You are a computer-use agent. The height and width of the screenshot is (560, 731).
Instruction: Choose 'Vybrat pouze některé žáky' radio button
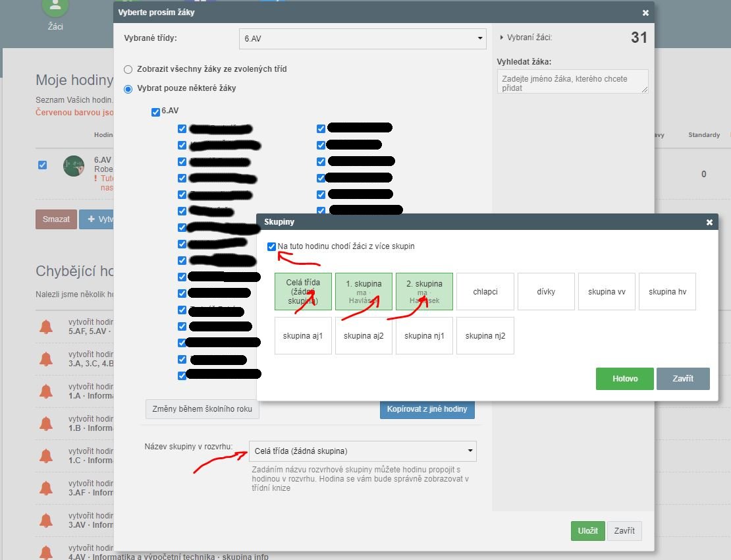point(128,88)
